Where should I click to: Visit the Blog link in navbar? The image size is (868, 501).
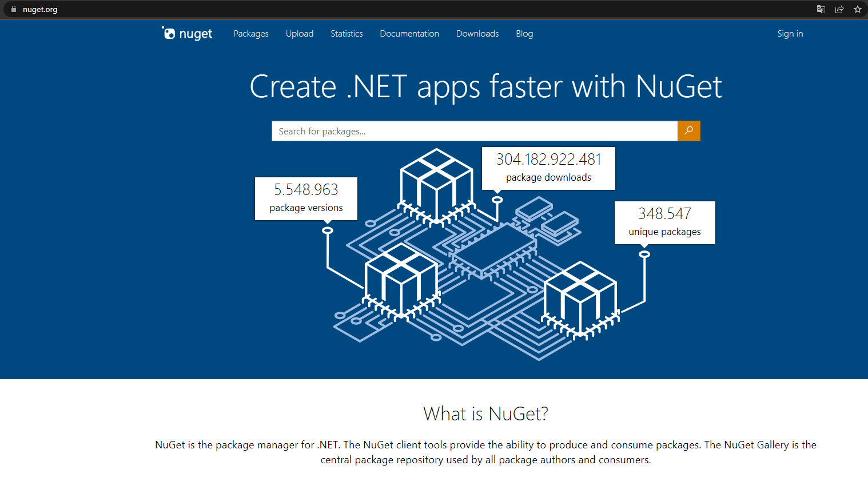524,34
